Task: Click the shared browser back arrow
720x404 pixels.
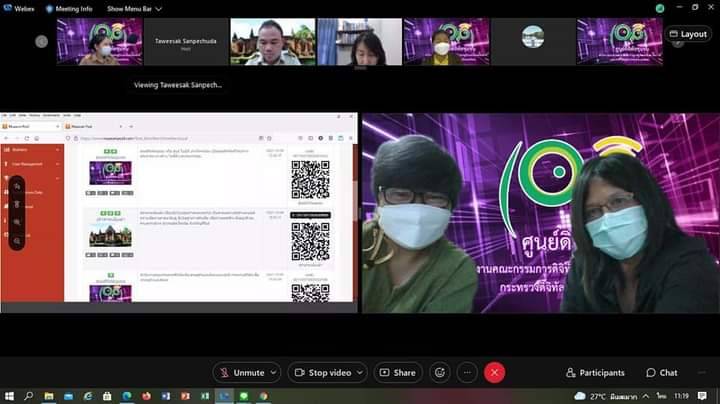Action: point(6,138)
